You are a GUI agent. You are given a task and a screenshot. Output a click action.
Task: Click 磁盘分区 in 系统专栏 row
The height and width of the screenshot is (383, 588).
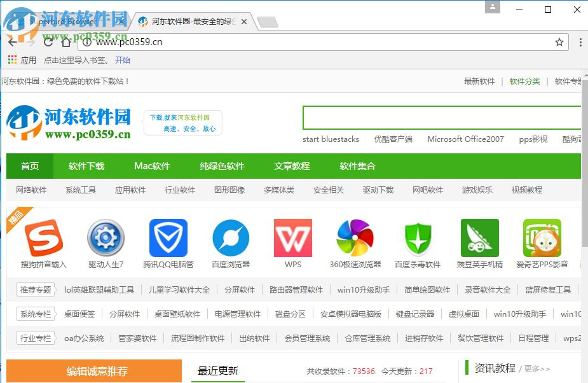click(x=291, y=314)
